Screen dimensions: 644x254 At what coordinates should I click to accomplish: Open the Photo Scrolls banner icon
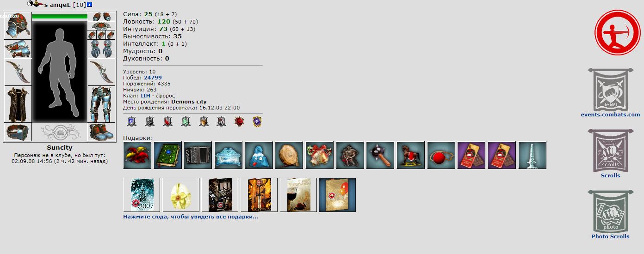coord(610,212)
